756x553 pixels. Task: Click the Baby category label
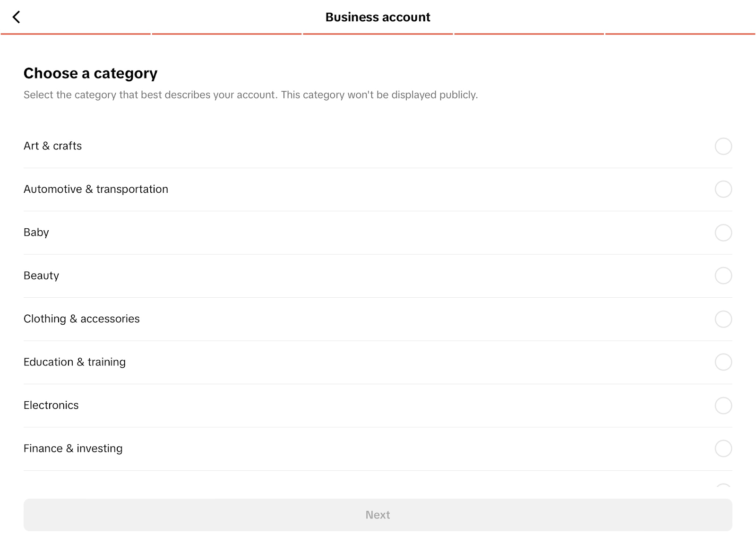point(36,233)
